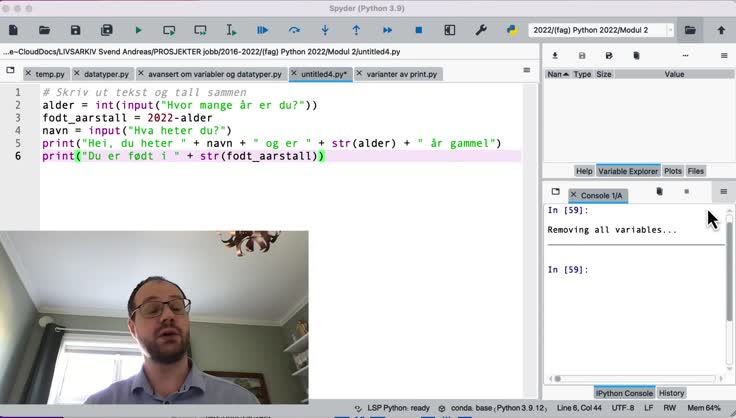Sort variables by the Type column

583,74
